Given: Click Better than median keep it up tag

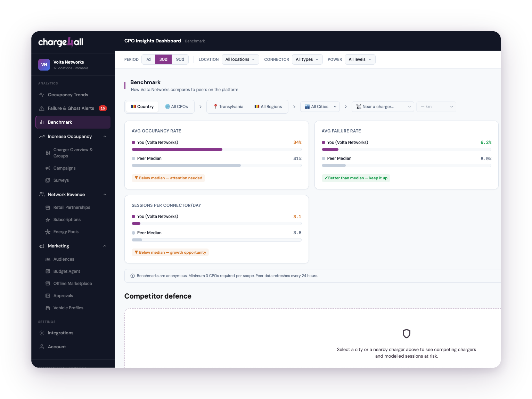Looking at the screenshot, I should click(x=356, y=178).
